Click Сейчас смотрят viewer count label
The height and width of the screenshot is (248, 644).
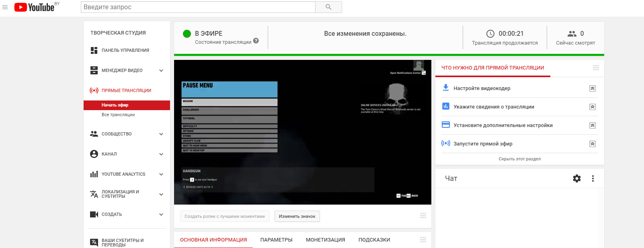coord(576,43)
